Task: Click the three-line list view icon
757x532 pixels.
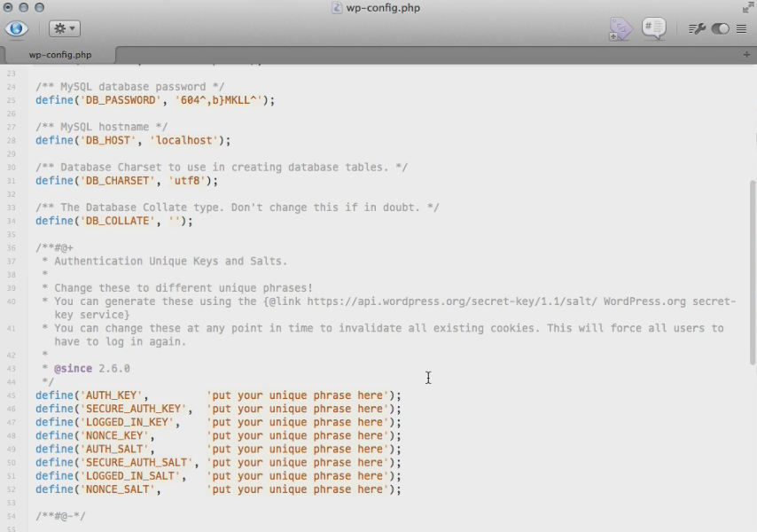Action: 742,29
